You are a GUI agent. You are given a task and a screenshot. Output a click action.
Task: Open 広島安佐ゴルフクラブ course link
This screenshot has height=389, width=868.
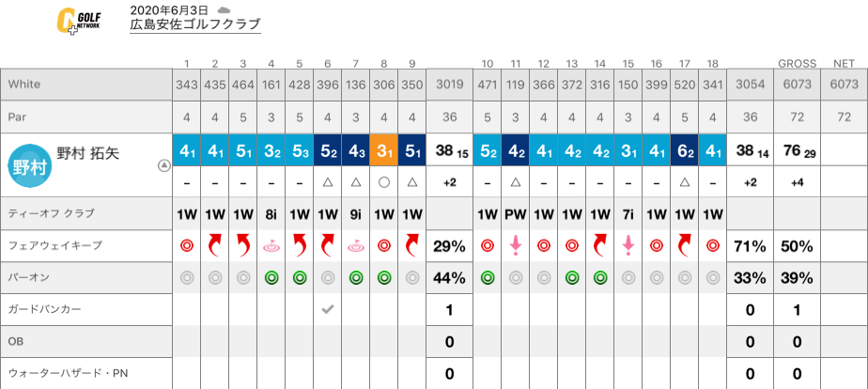[x=195, y=25]
